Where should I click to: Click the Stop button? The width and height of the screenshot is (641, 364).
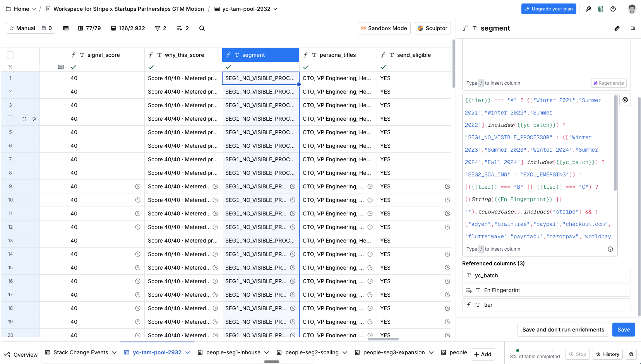(577, 354)
